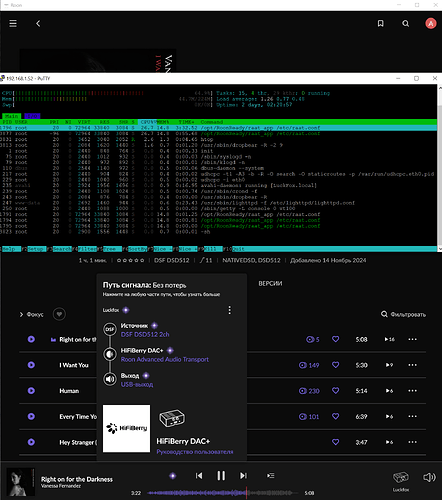Open the Roon hamburger menu
Screen dimensions: 442x500
click(x=13, y=24)
